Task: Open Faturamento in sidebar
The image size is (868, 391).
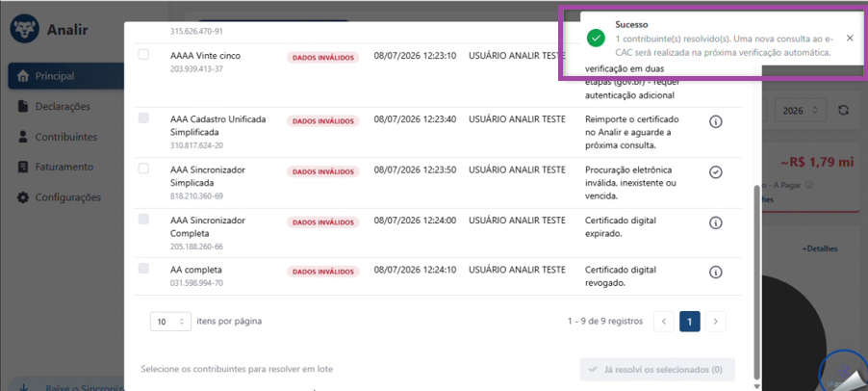Action: [x=64, y=167]
